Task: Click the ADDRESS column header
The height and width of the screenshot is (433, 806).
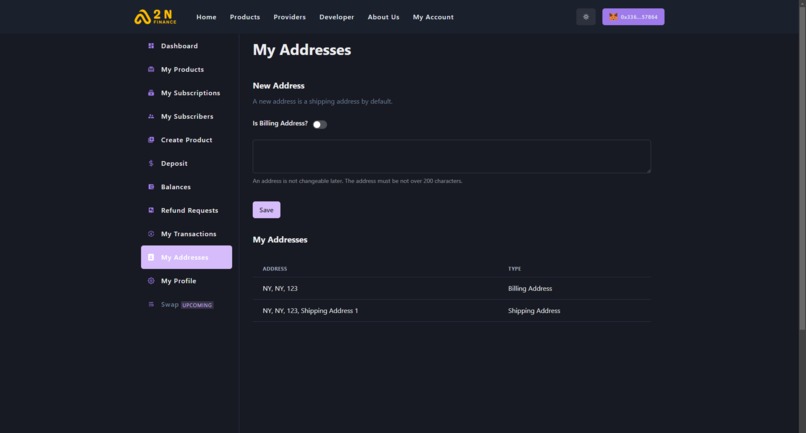Action: 274,269
